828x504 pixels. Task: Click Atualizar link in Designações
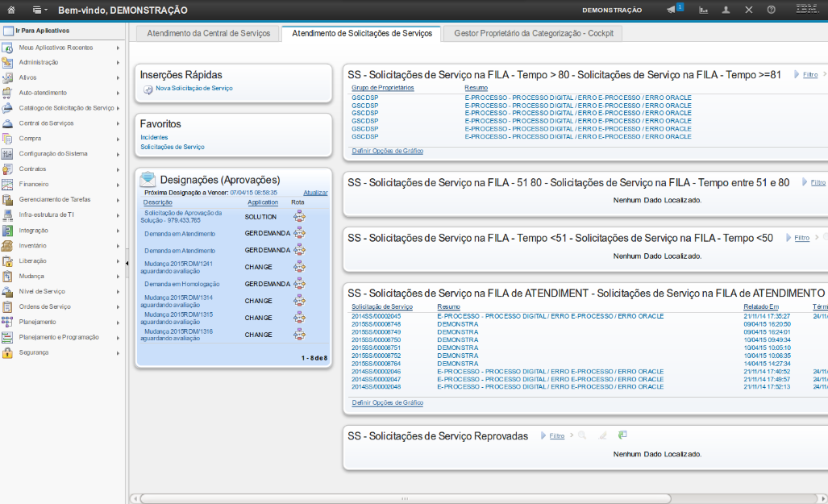coord(314,193)
